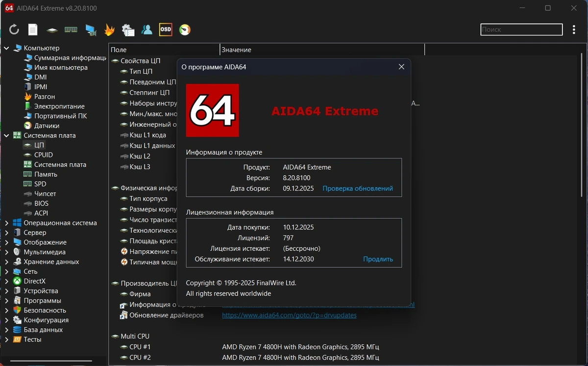
Task: Click the monitor and card toolbar icon
Action: (x=90, y=30)
